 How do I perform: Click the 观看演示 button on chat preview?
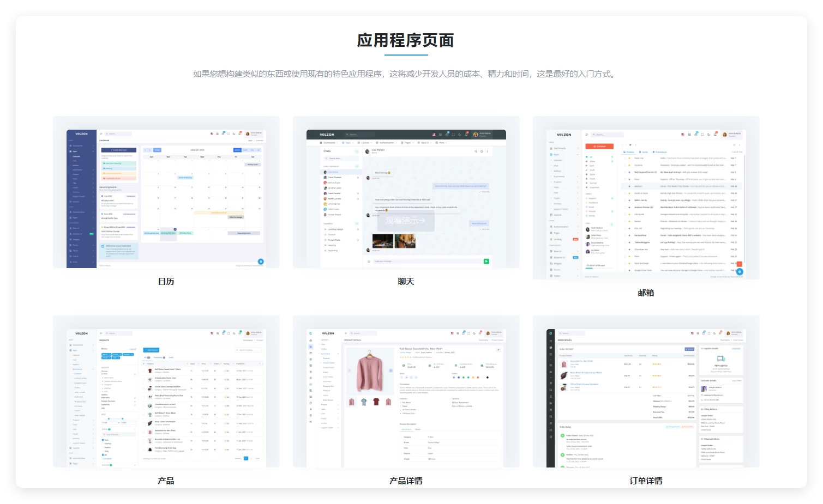pyautogui.click(x=405, y=221)
